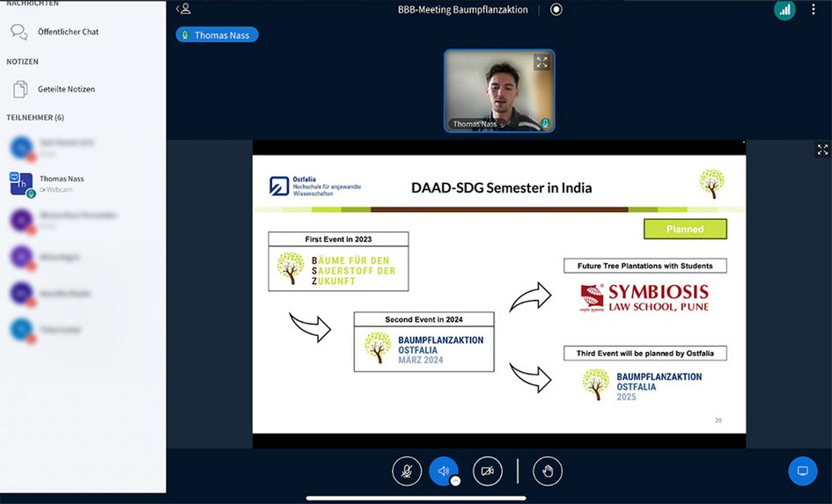Click the TEILNEHMER (6) heading
The image size is (832, 504).
pyautogui.click(x=35, y=118)
